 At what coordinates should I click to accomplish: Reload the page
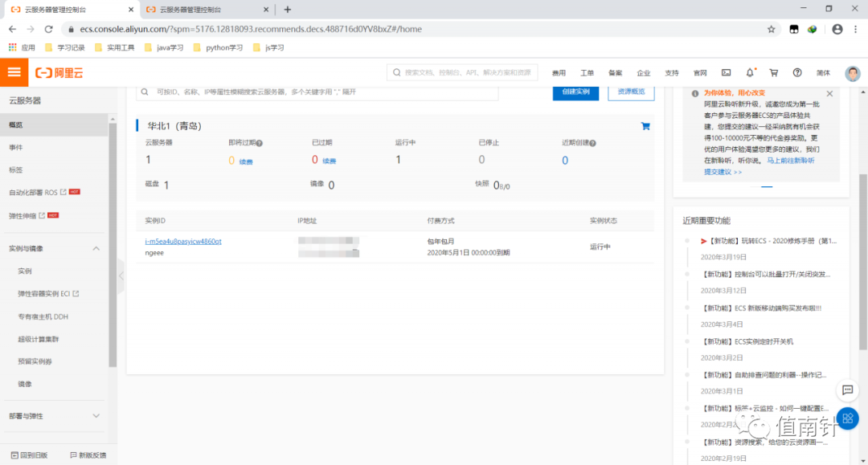(49, 29)
